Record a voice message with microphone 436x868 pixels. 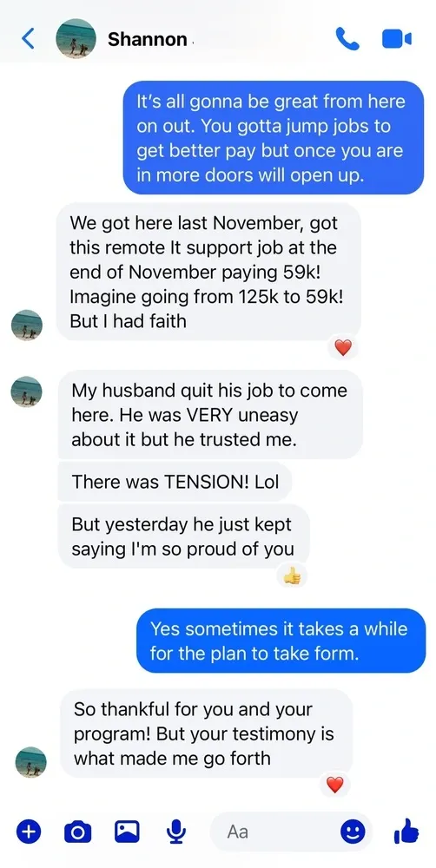(x=175, y=831)
